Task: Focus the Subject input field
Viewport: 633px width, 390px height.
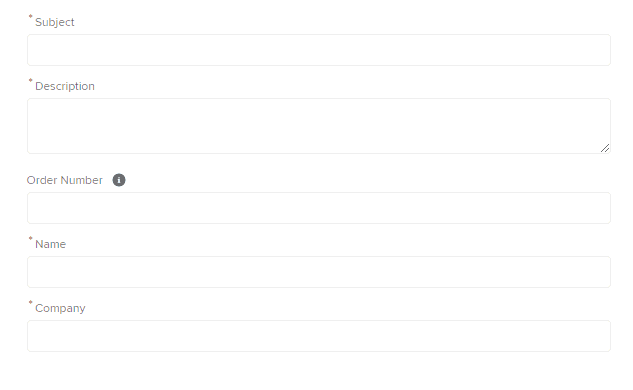Action: pyautogui.click(x=319, y=50)
